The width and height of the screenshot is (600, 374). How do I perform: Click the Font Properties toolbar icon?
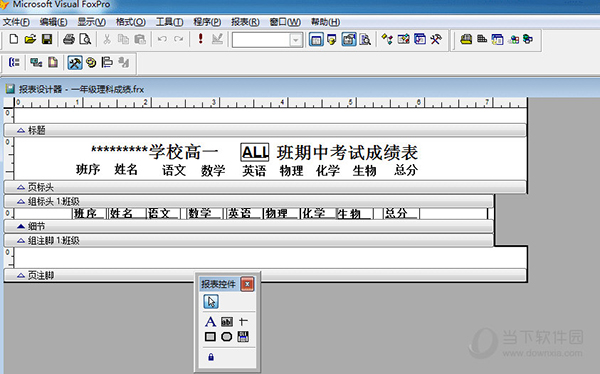[124, 62]
